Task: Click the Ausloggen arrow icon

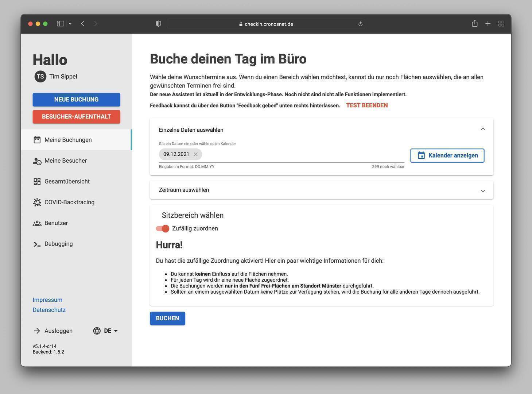Action: [x=37, y=331]
